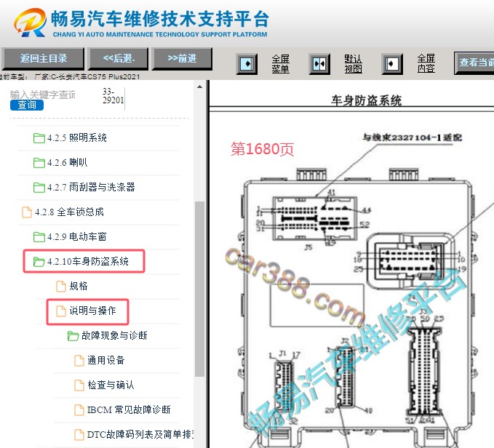Click document icon beside DTC故障码列表

(79, 434)
